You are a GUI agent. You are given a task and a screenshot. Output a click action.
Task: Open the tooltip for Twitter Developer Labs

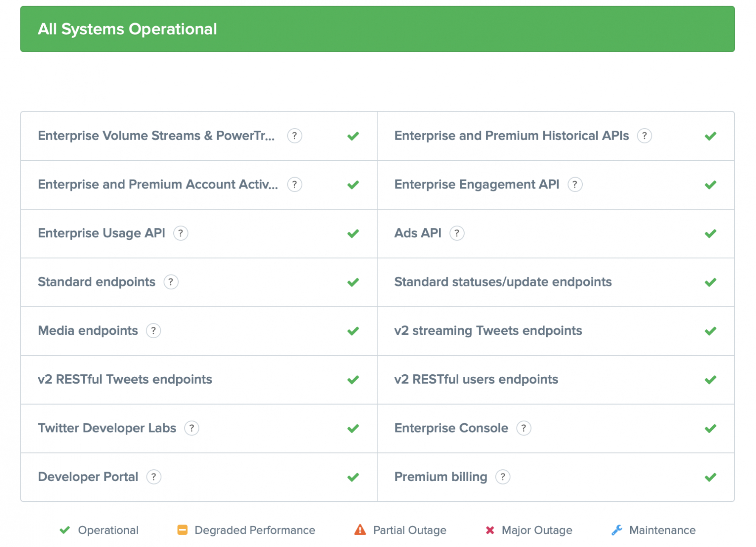192,428
